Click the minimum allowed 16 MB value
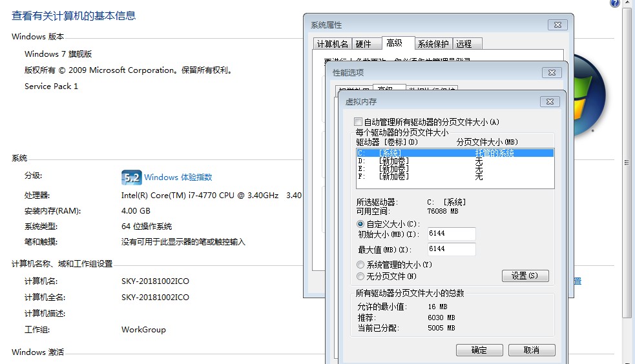 pos(437,307)
